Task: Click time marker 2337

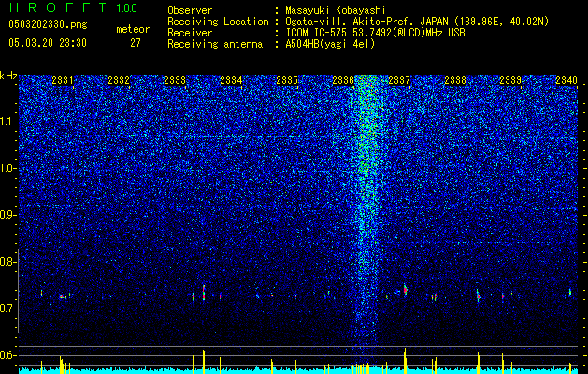Action: pyautogui.click(x=399, y=80)
